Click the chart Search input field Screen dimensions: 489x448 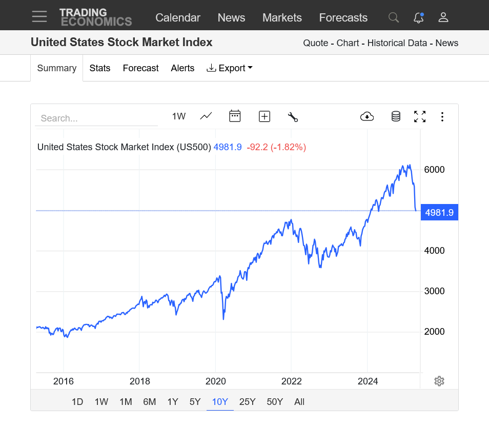click(96, 118)
